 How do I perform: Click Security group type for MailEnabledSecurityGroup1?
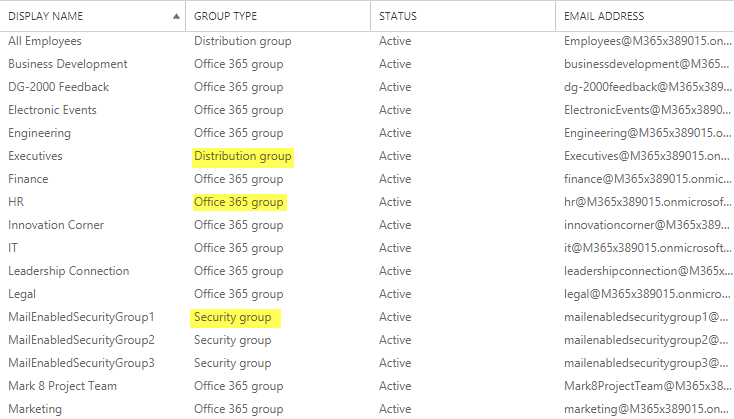[233, 317]
